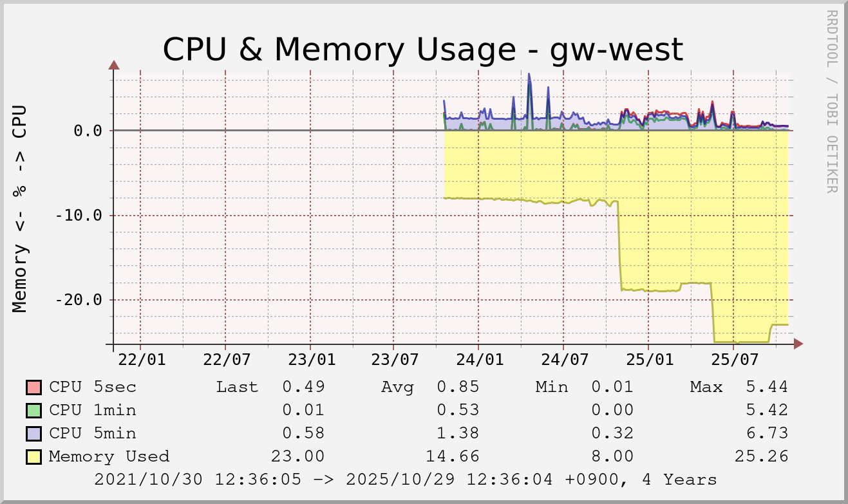Image resolution: width=848 pixels, height=504 pixels.
Task: Click the -20.0 y-axis label
Action: pyautogui.click(x=79, y=300)
